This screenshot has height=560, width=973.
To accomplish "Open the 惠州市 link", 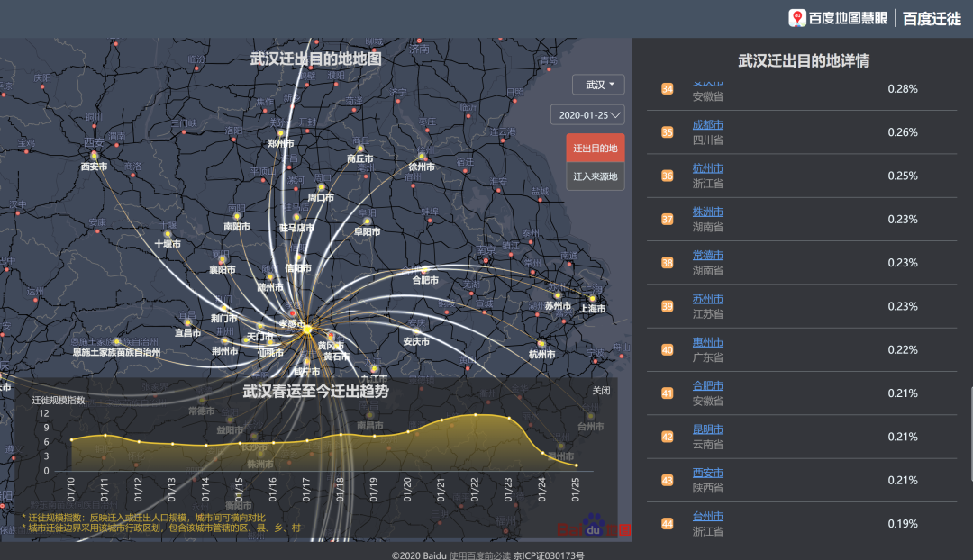I will pyautogui.click(x=708, y=342).
